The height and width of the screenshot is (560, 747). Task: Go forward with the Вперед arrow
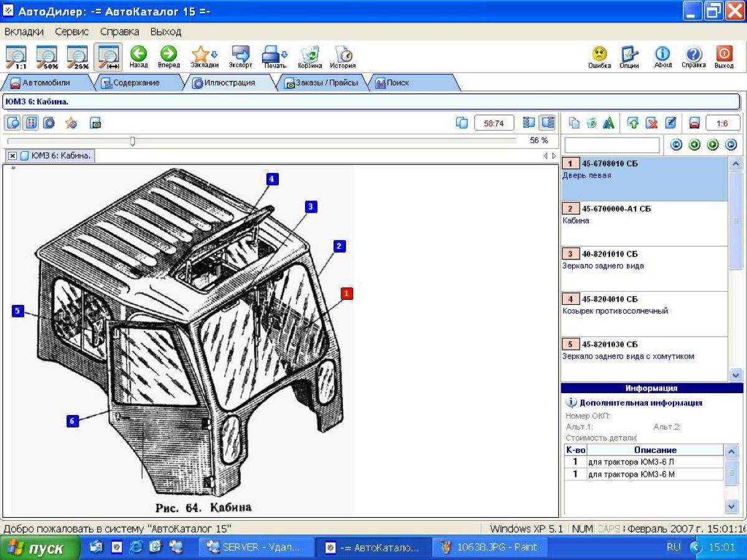tap(169, 57)
